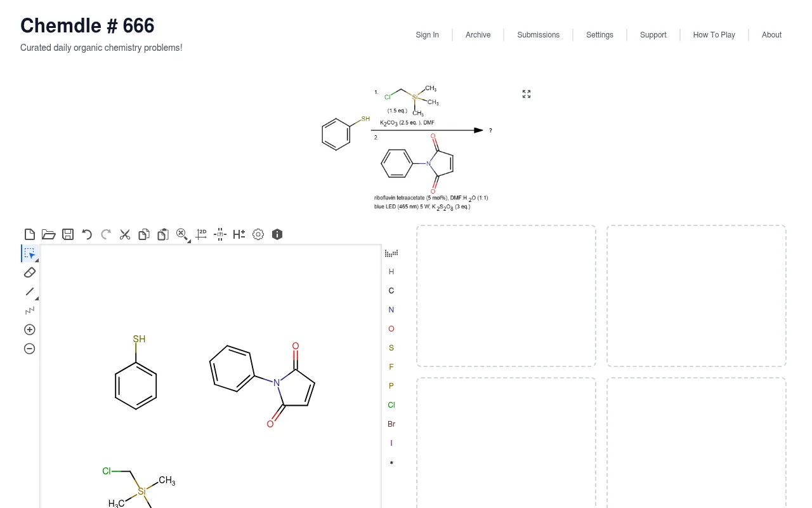Open a file with the folder icon

pyautogui.click(x=49, y=234)
